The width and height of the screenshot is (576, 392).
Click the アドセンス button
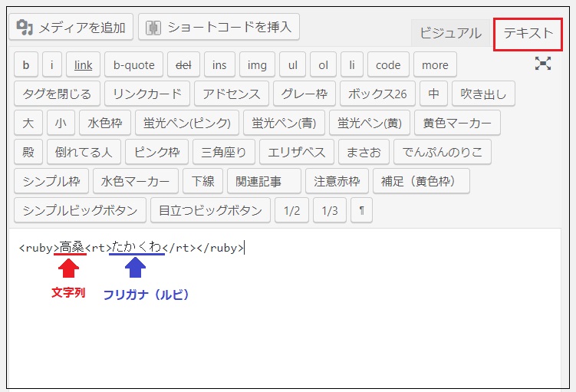click(x=232, y=94)
